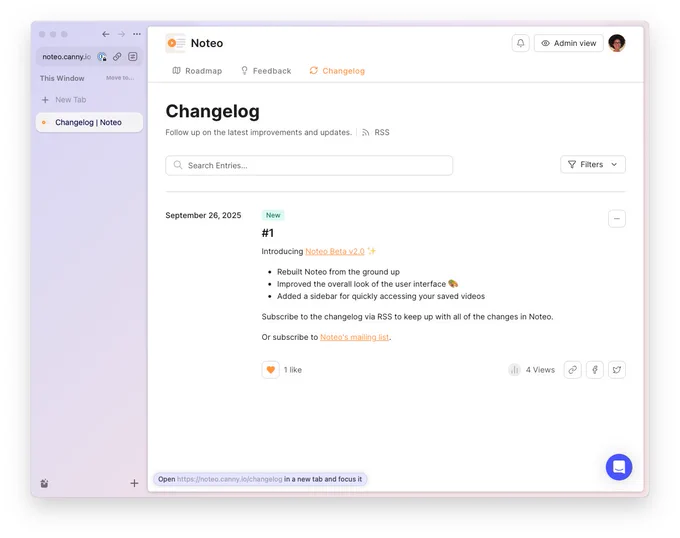This screenshot has width=680, height=538.
Task: Open the #1 entry title
Action: 268,233
